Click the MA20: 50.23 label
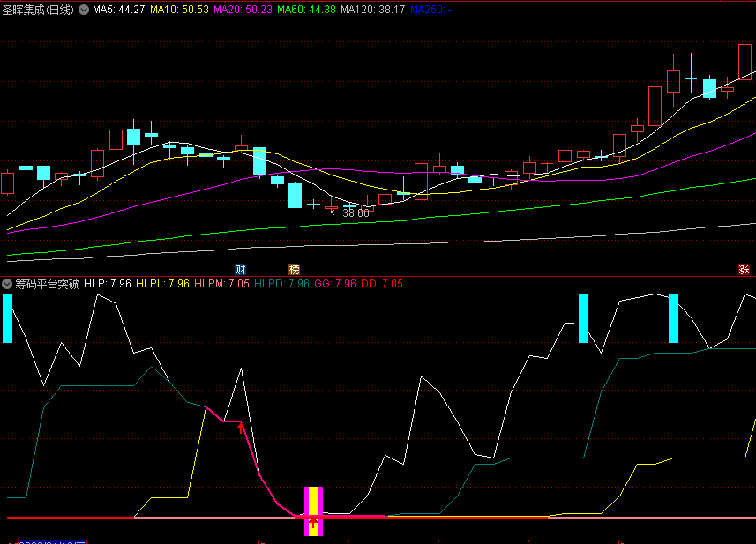756x544 pixels. pos(243,10)
